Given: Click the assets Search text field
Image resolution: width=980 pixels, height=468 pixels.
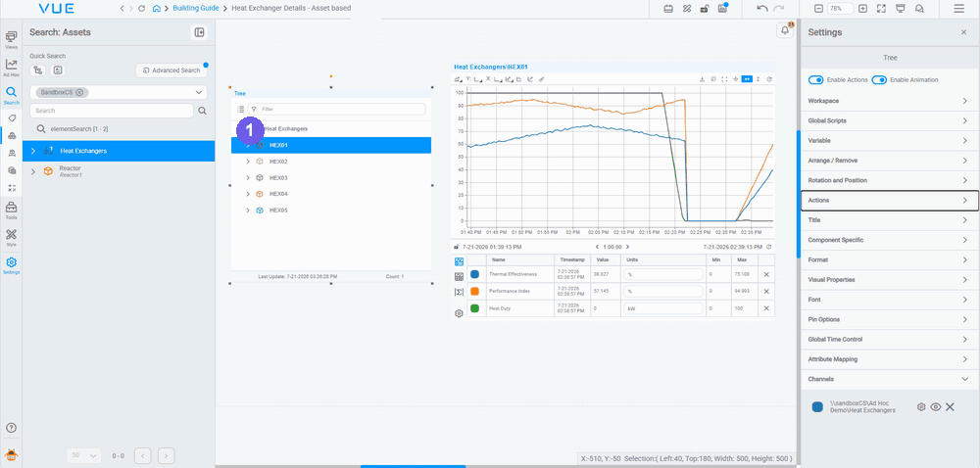Looking at the screenshot, I should coord(112,111).
